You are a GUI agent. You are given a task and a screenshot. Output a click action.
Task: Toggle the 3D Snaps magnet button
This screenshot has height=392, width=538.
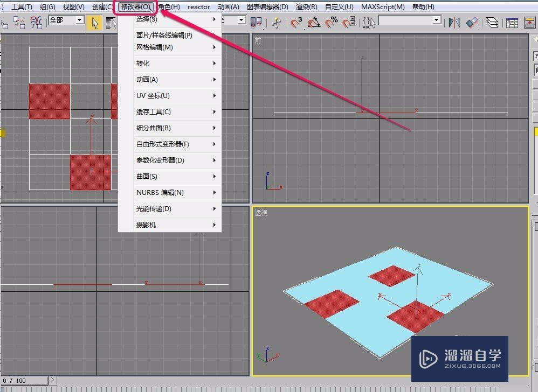pyautogui.click(x=296, y=23)
